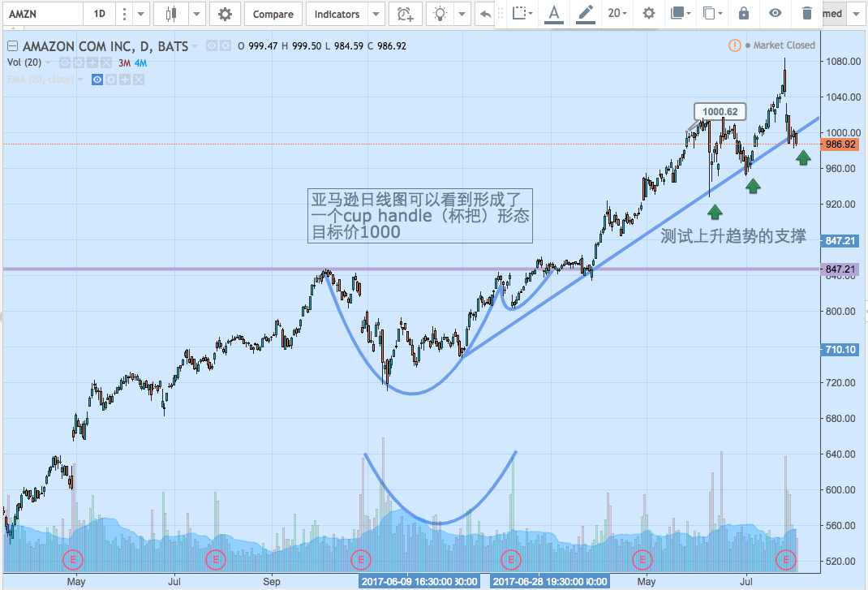Screen dimensions: 868x590
Task: Click the 1000.62 price callout label
Action: (720, 112)
